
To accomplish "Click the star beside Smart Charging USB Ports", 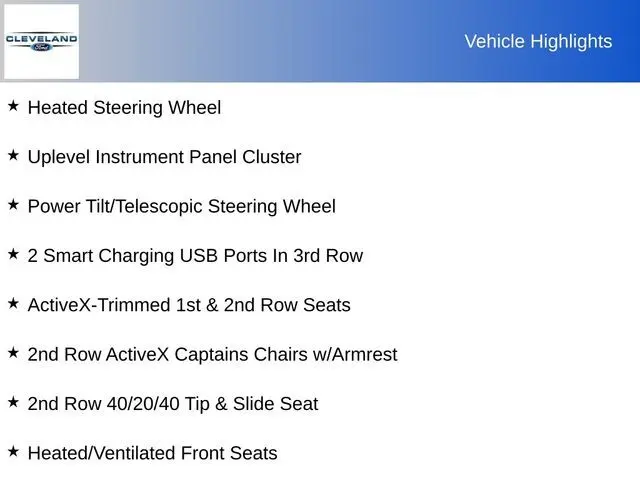I will click(x=13, y=254).
